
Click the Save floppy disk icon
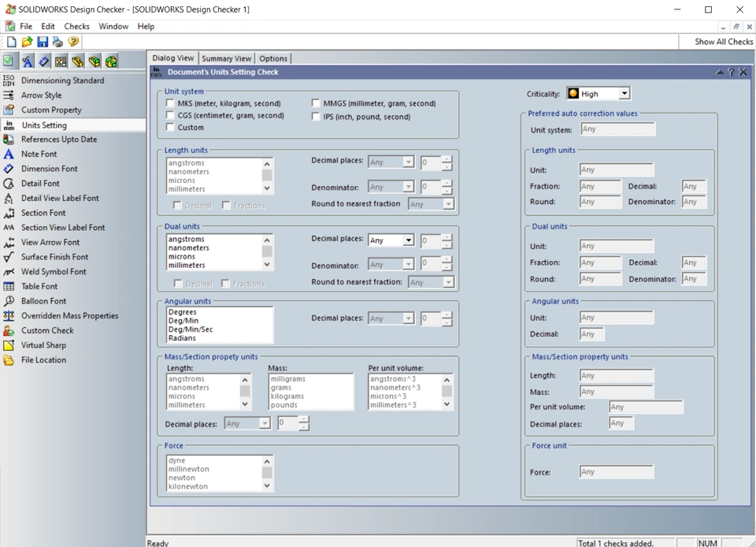[x=43, y=42]
